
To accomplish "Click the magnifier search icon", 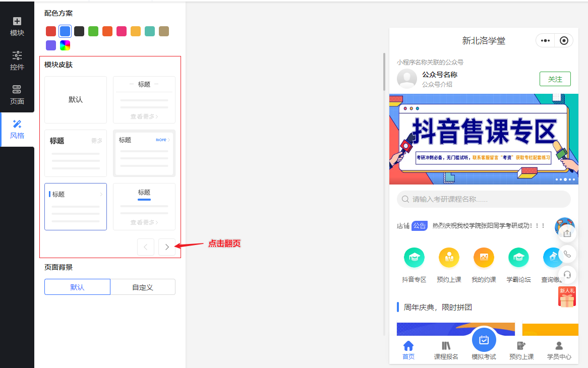I will pyautogui.click(x=405, y=199).
